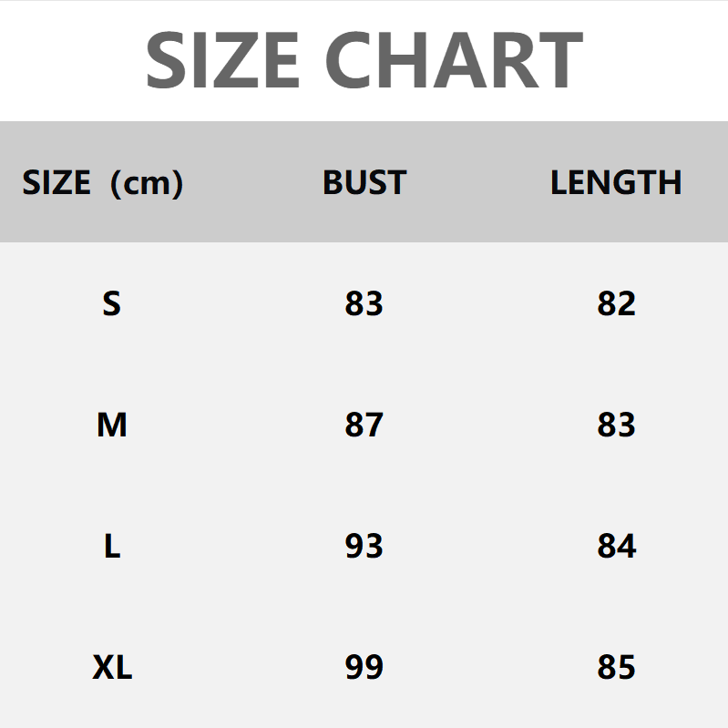
Task: Click the (cm) unit label in the header
Action: click(146, 183)
